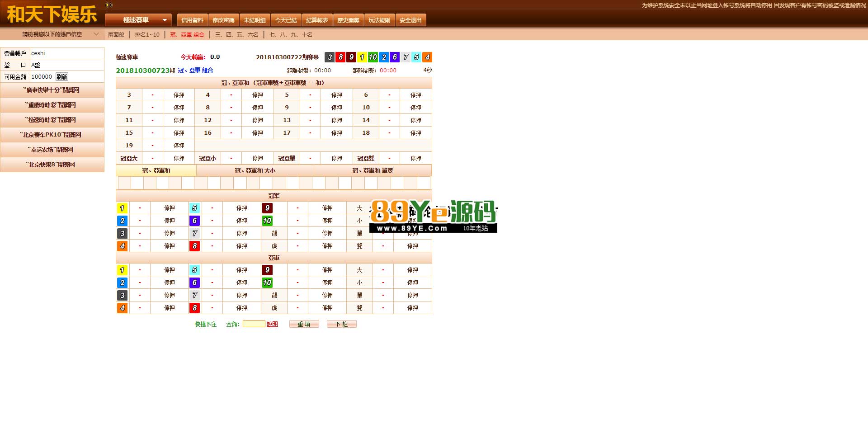
Task: Click yellow car 1 icon in 冠军 section
Action: tap(122, 208)
